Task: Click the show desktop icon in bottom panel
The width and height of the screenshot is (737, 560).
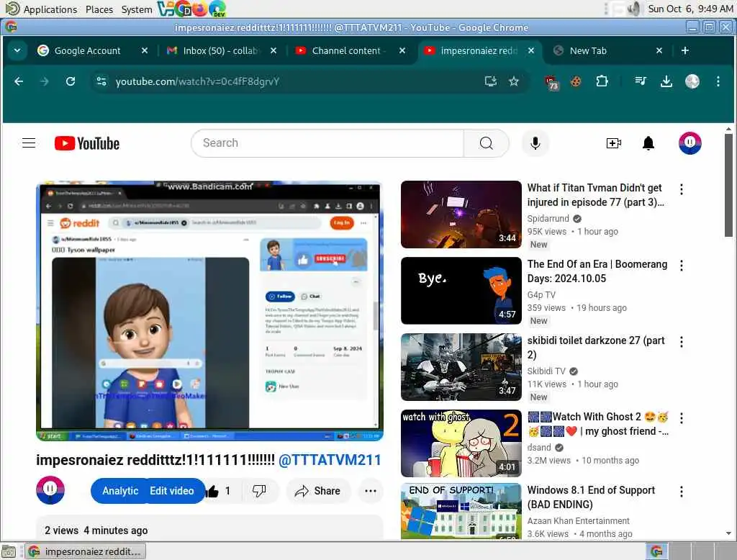Action: coord(9,551)
